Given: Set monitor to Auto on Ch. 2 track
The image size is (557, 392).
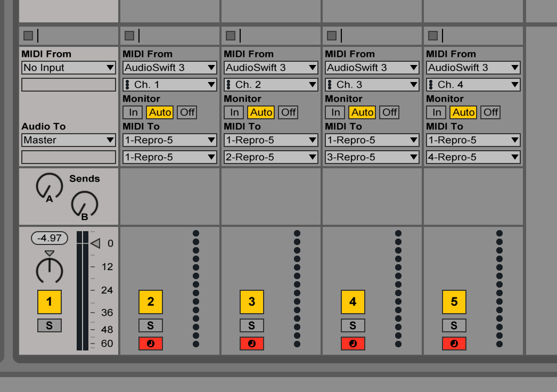Looking at the screenshot, I should [x=261, y=112].
